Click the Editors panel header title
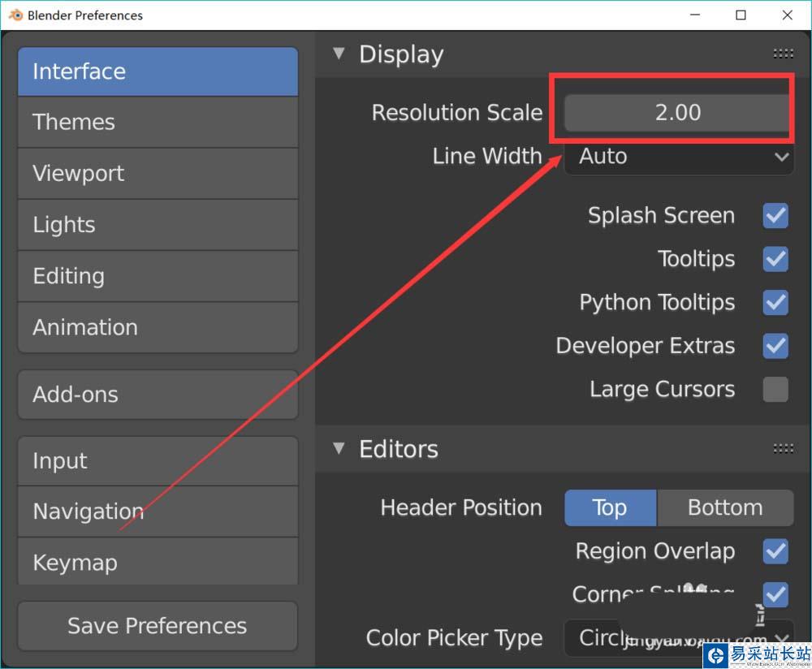Screen dimensions: 812x669 click(x=399, y=449)
